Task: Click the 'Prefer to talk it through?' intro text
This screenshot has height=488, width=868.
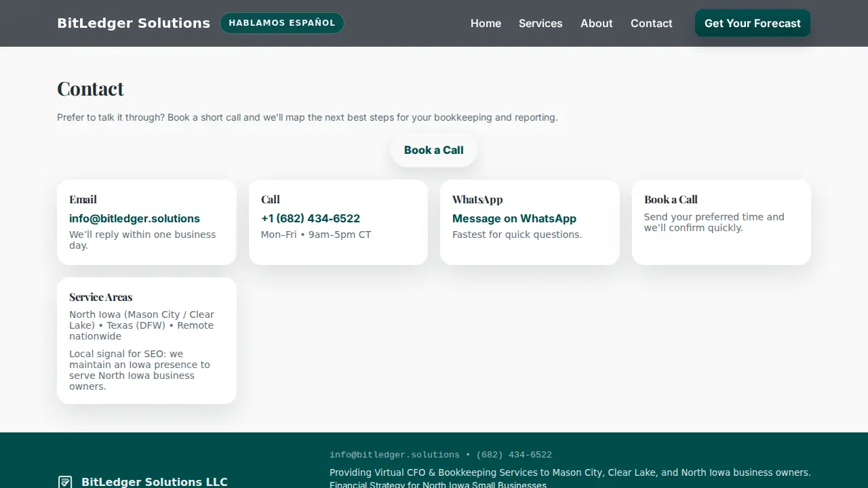Action: click(307, 117)
